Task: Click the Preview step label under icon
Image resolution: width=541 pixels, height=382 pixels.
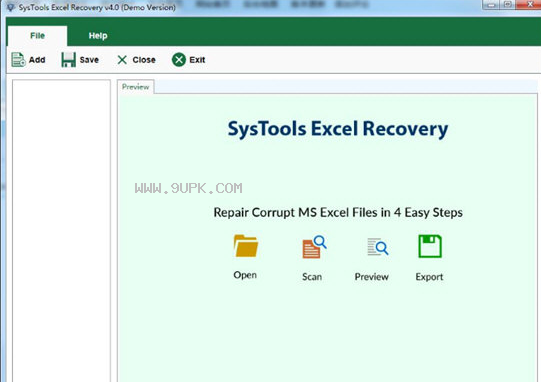Action: point(372,277)
